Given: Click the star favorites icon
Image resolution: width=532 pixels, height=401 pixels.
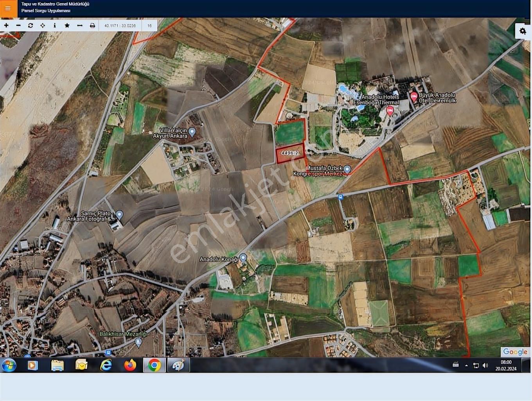Looking at the screenshot, I should (x=67, y=25).
